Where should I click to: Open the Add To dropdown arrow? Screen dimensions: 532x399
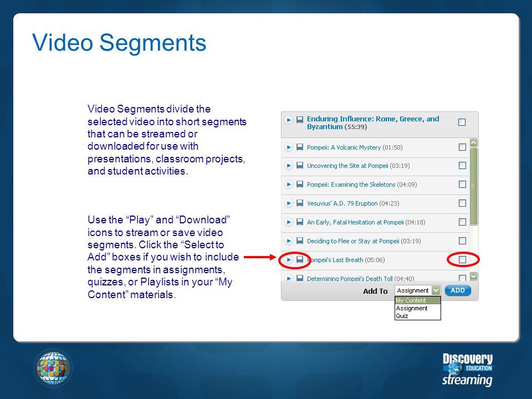coord(436,290)
